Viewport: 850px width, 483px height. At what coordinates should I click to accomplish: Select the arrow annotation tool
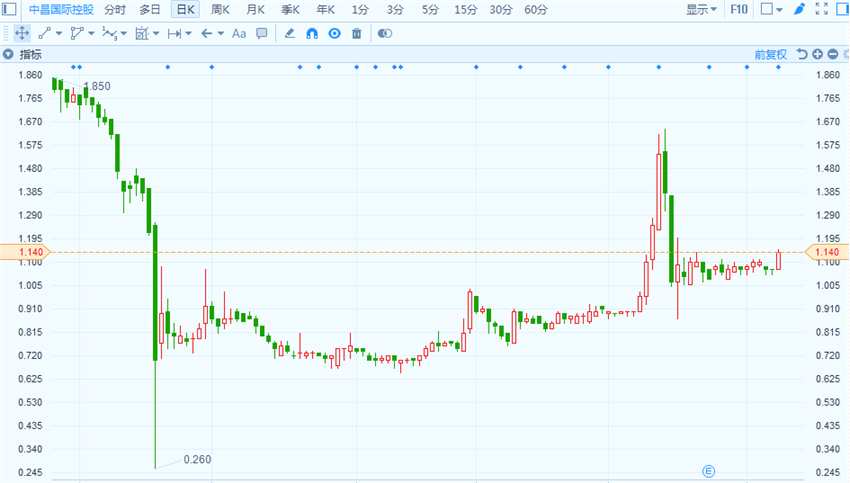[207, 34]
